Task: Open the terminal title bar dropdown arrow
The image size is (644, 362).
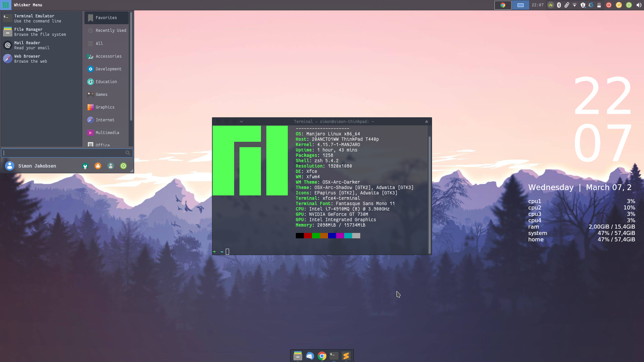Action: (x=241, y=122)
